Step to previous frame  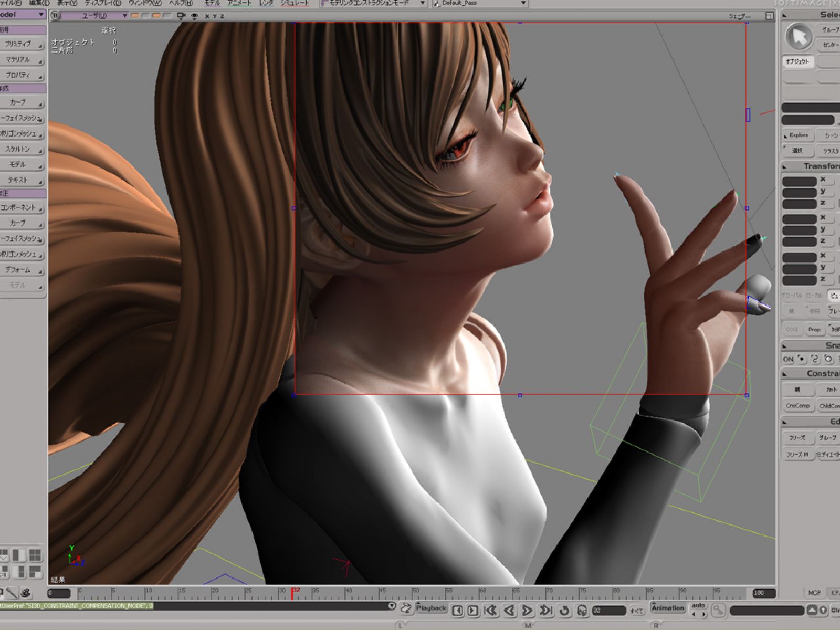458,610
